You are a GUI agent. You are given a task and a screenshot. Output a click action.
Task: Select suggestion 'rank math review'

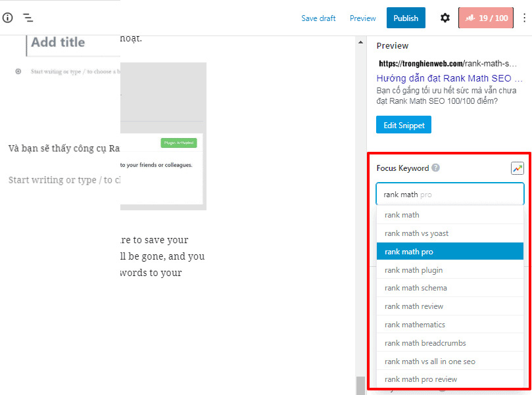(x=450, y=306)
